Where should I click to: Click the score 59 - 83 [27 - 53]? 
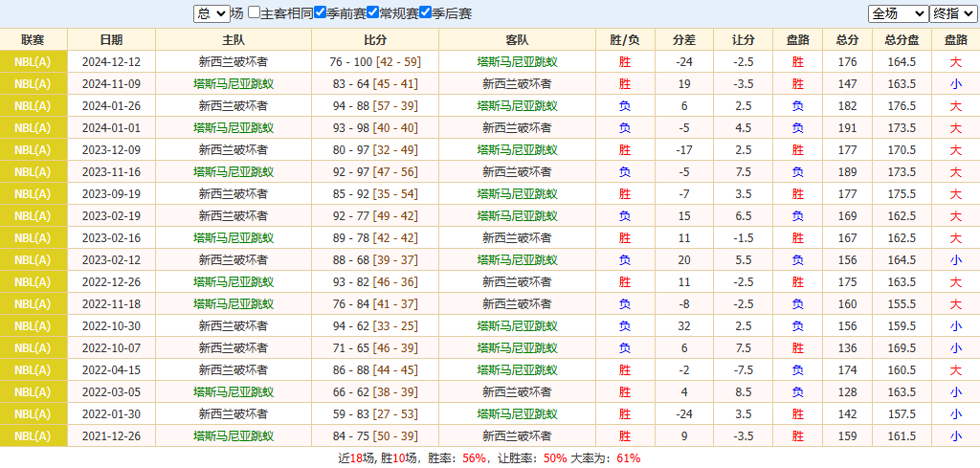point(375,414)
